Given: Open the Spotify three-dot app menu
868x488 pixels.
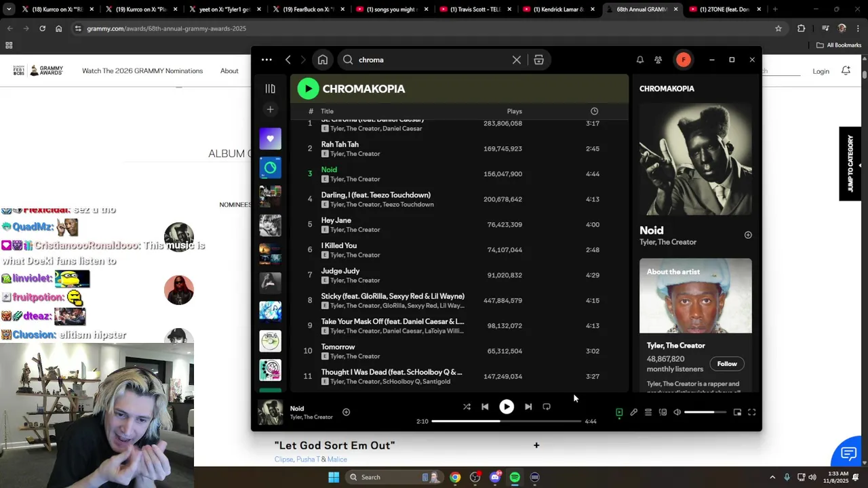Looking at the screenshot, I should point(267,60).
